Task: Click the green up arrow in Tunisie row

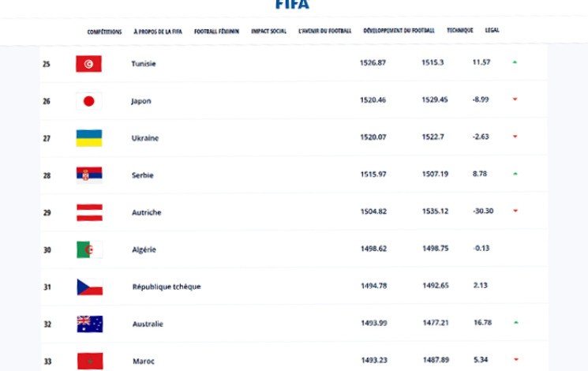Action: pos(515,62)
